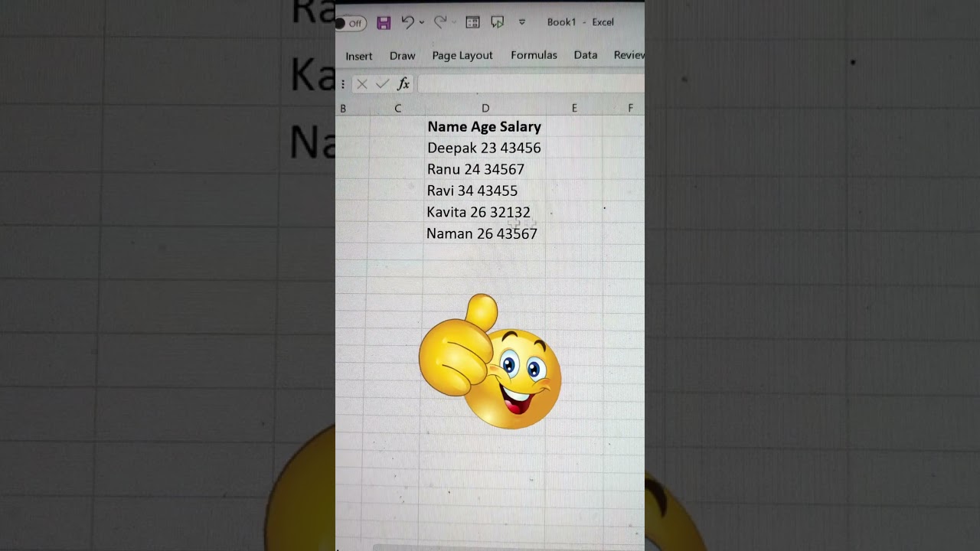Click the 'Book1 - Excel' window title
The width and height of the screenshot is (980, 551).
(580, 22)
